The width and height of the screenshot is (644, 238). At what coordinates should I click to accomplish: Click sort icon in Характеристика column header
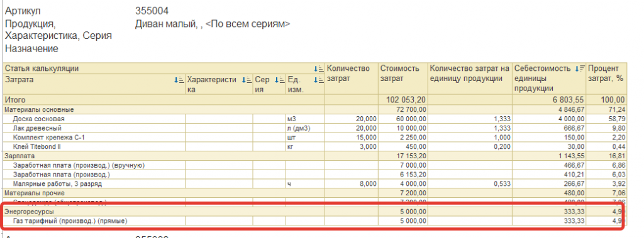247,80
